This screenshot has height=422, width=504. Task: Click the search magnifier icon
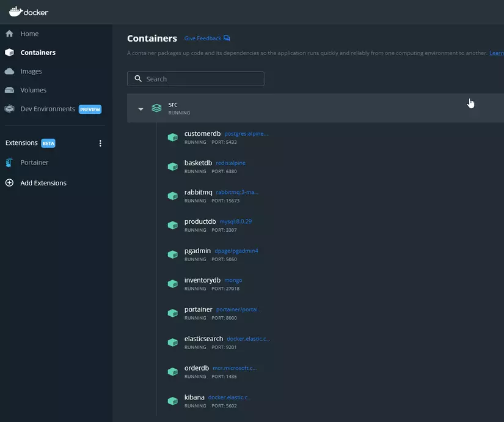click(x=138, y=78)
